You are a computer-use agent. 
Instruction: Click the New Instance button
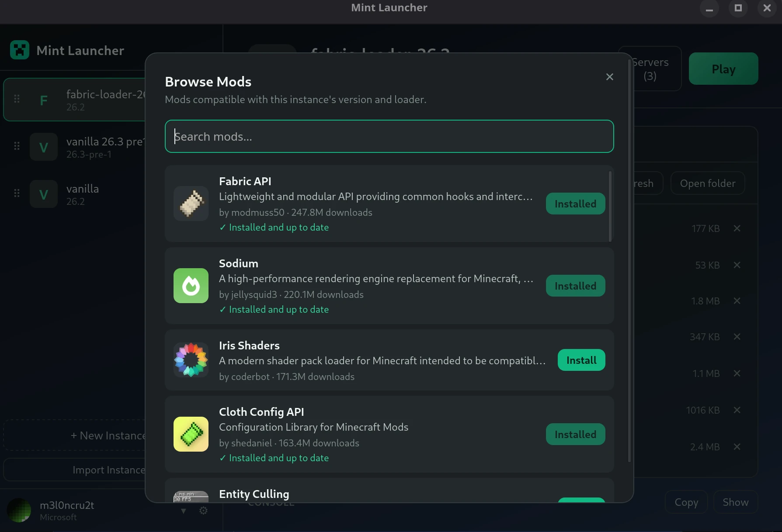tap(74, 435)
